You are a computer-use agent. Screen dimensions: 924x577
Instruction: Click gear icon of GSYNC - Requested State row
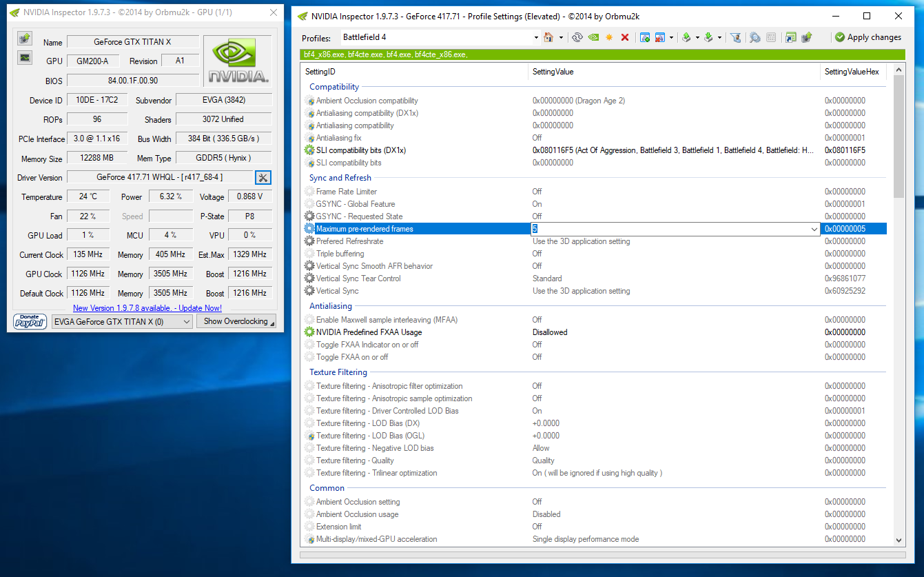tap(309, 216)
